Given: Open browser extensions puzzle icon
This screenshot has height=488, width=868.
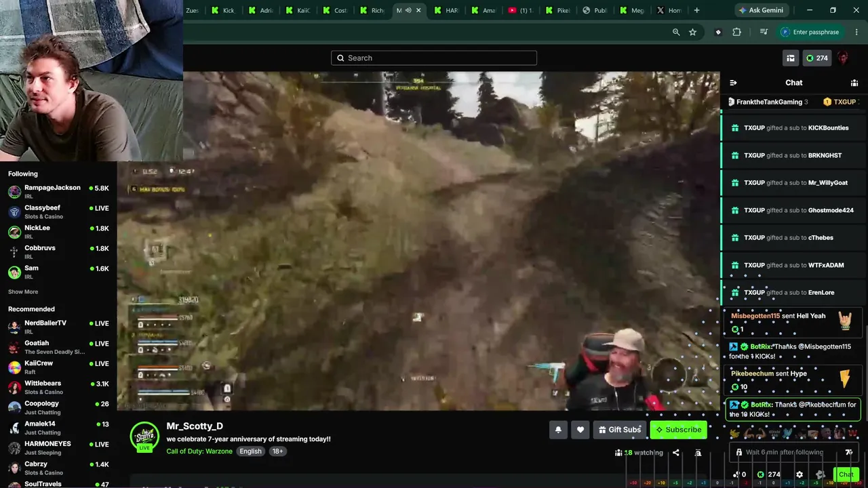Looking at the screenshot, I should click(x=736, y=32).
